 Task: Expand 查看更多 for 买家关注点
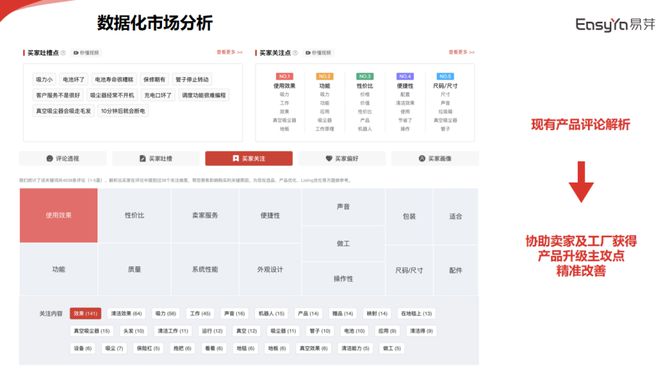(x=461, y=52)
